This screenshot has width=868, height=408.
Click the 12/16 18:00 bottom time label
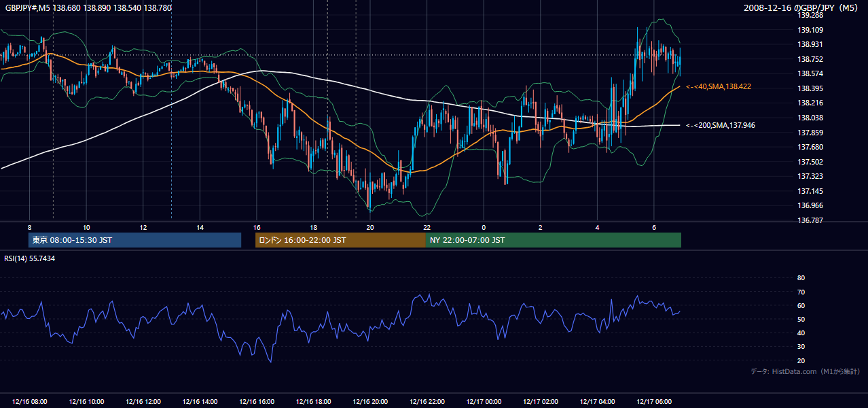[313, 402]
